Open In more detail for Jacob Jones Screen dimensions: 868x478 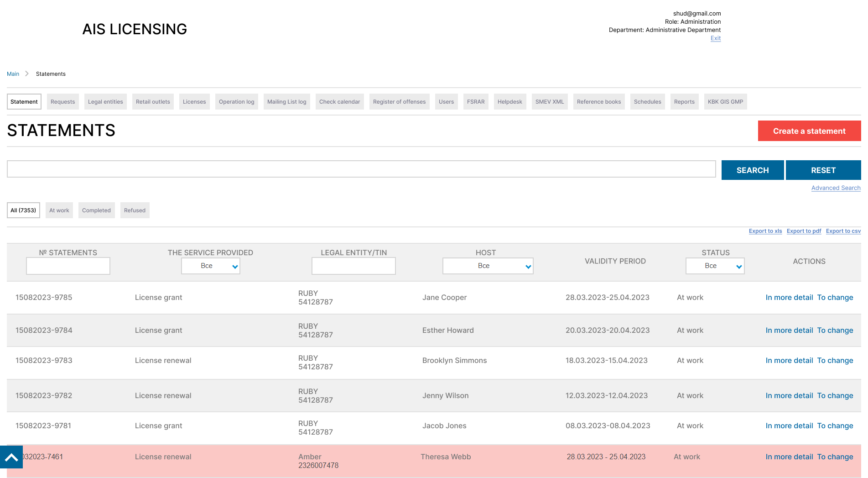789,425
